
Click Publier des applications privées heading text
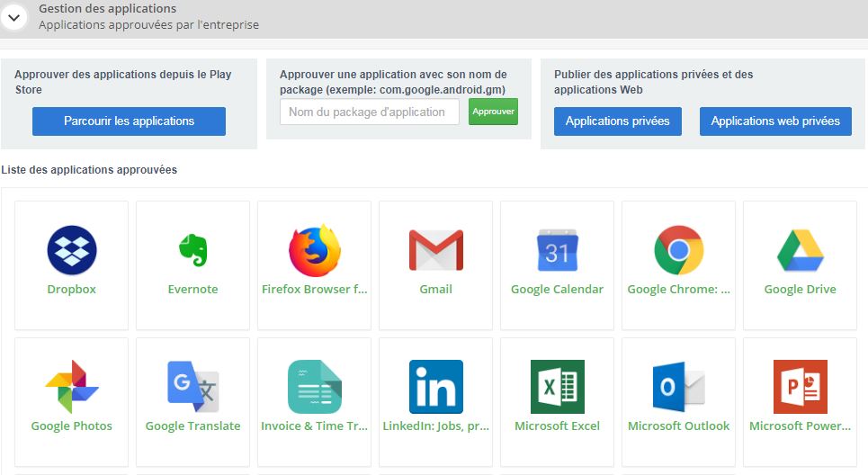pos(654,82)
